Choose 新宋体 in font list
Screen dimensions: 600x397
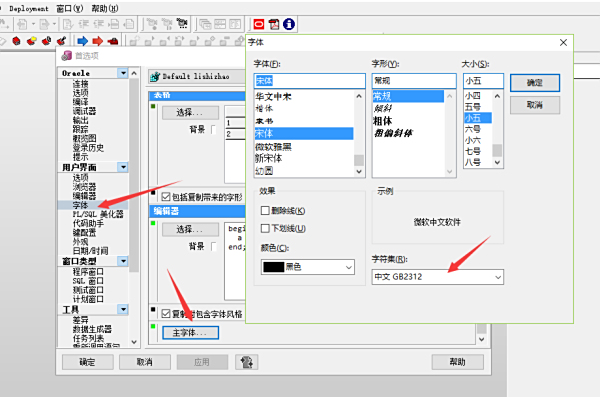pyautogui.click(x=269, y=158)
